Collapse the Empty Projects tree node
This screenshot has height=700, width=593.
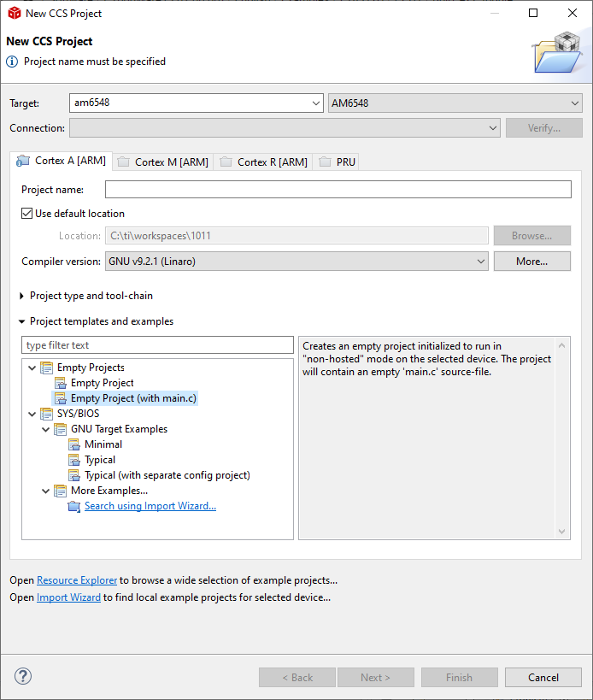coord(32,367)
